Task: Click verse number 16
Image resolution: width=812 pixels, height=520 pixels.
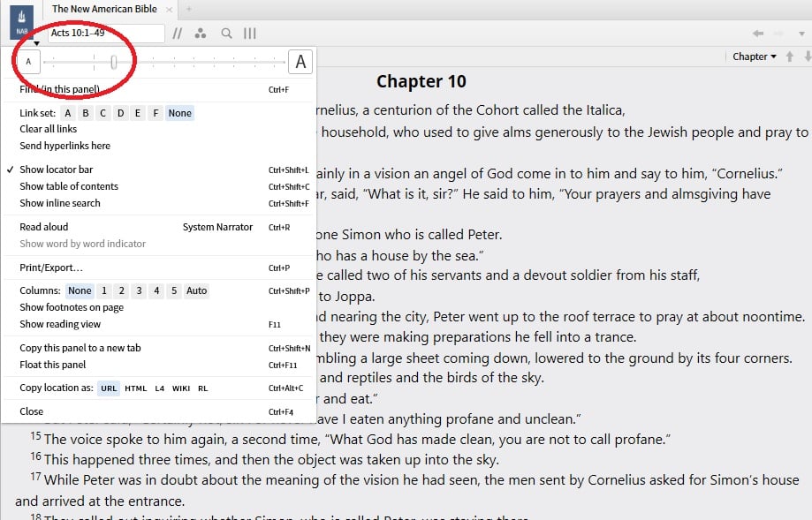Action: pos(35,456)
